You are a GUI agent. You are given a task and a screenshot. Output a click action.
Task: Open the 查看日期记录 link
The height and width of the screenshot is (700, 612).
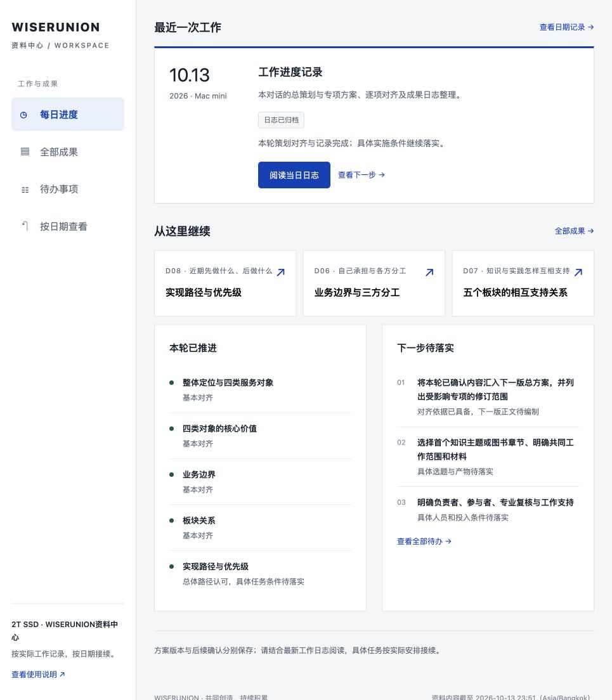(566, 27)
